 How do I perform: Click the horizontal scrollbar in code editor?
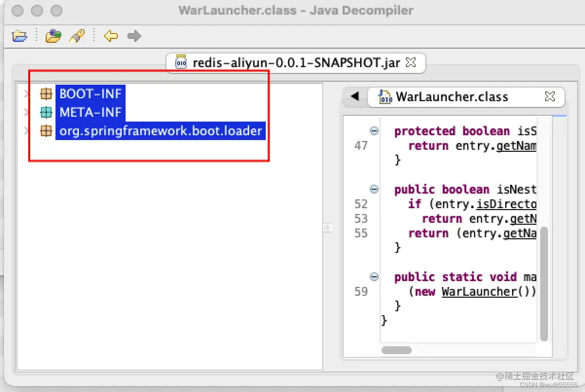pos(397,350)
